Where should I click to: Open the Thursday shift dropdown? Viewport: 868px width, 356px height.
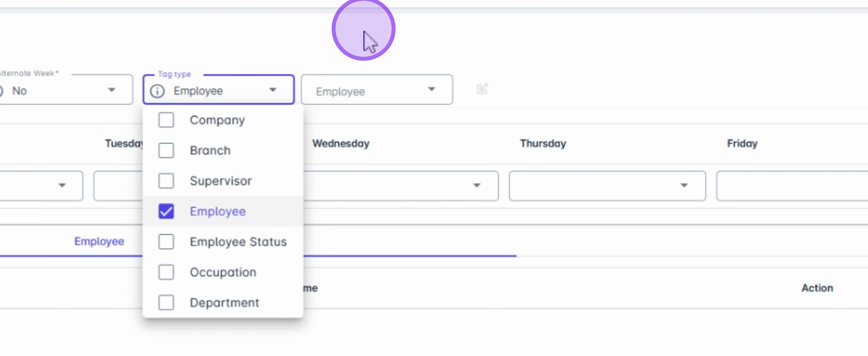684,185
